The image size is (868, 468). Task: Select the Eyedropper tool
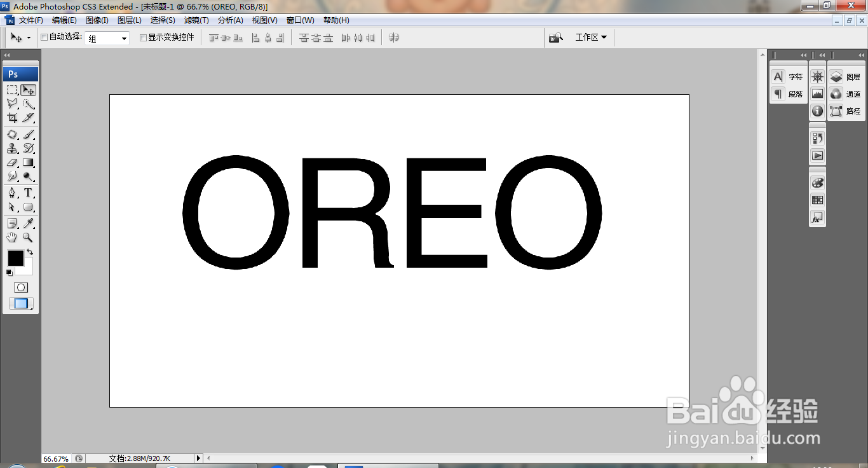pos(28,224)
